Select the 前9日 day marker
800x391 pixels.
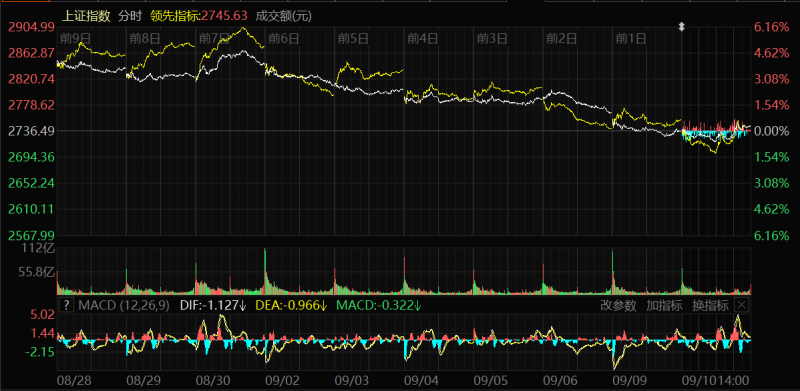(x=75, y=38)
